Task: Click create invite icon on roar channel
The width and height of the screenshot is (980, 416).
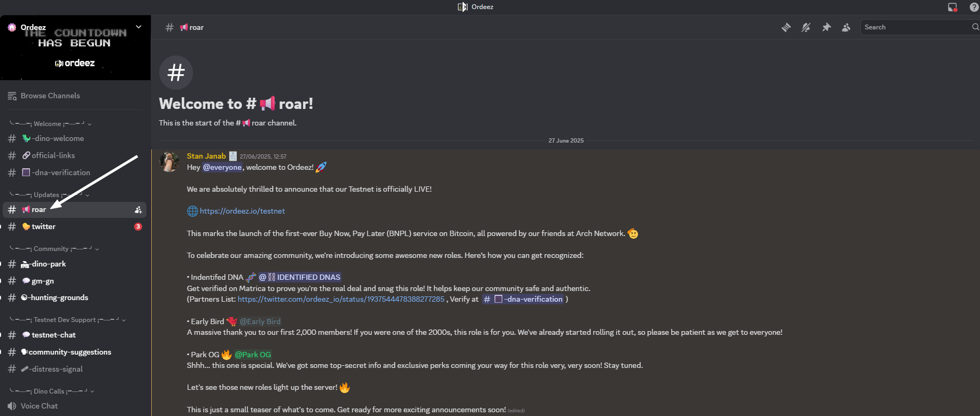Action: point(138,210)
